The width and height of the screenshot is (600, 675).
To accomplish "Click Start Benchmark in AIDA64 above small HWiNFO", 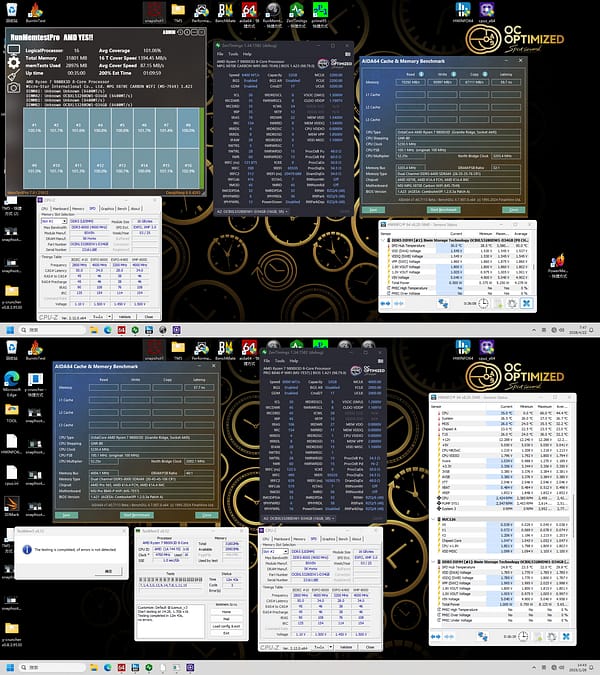I will click(444, 208).
